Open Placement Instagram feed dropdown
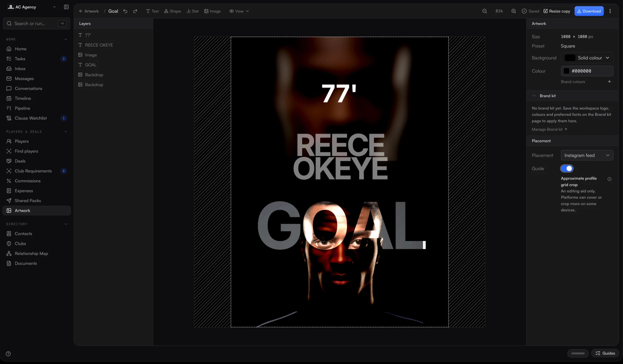 pyautogui.click(x=587, y=155)
